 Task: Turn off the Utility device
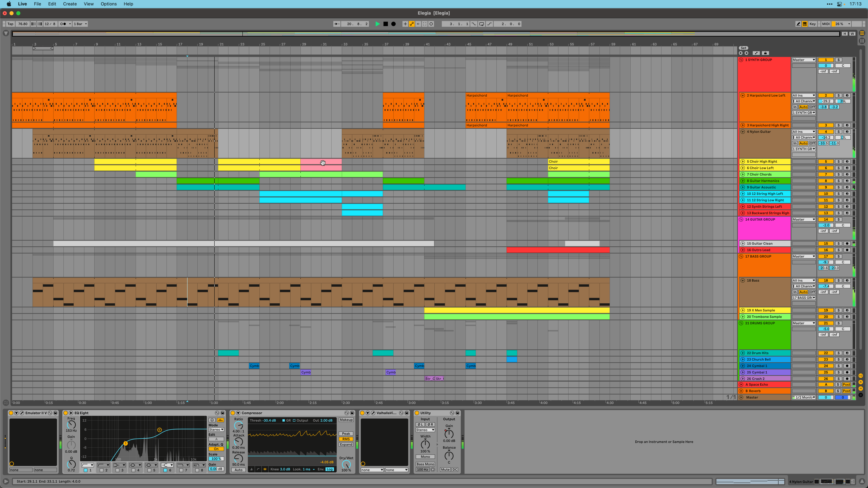click(417, 413)
